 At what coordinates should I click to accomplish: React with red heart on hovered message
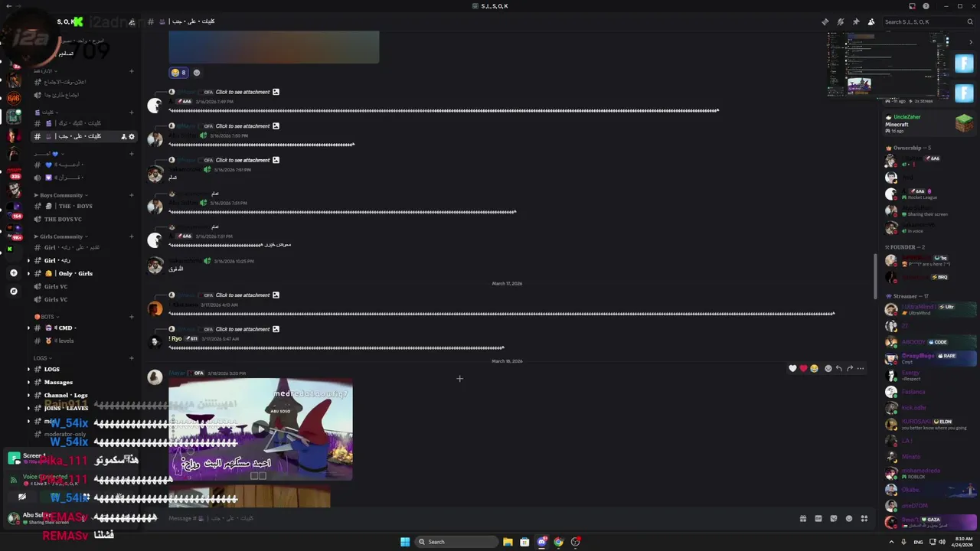tap(803, 368)
